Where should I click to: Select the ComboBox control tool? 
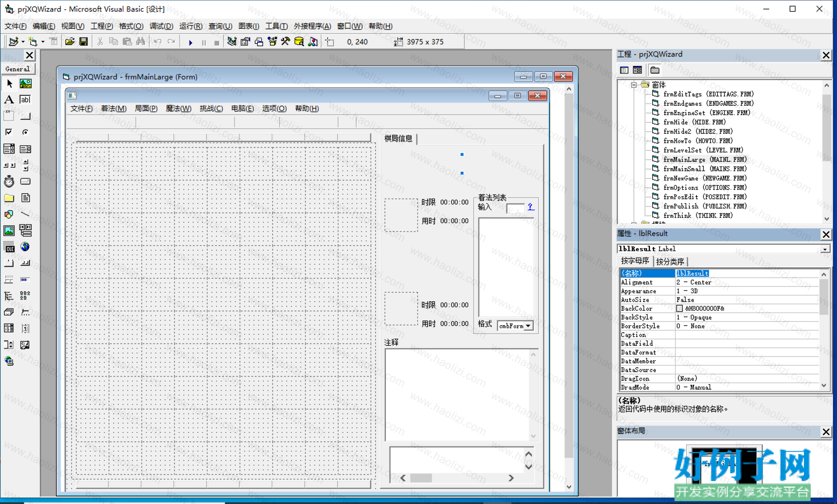(9, 149)
